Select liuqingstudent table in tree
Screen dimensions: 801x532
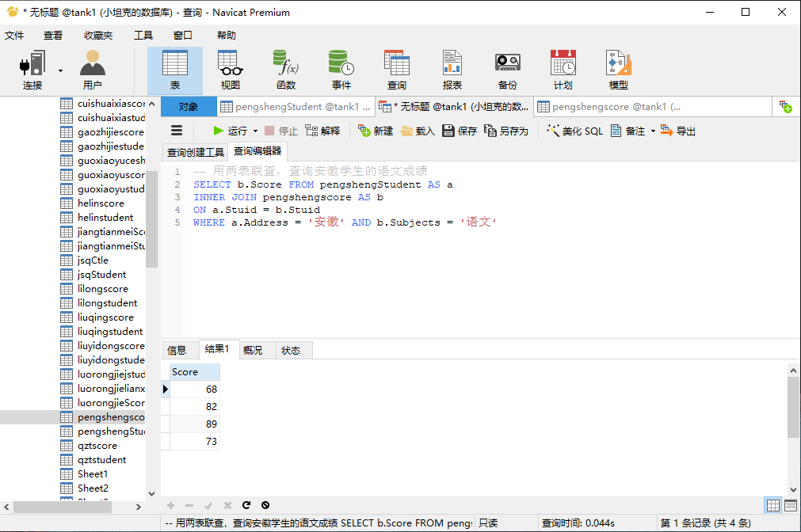pos(110,332)
